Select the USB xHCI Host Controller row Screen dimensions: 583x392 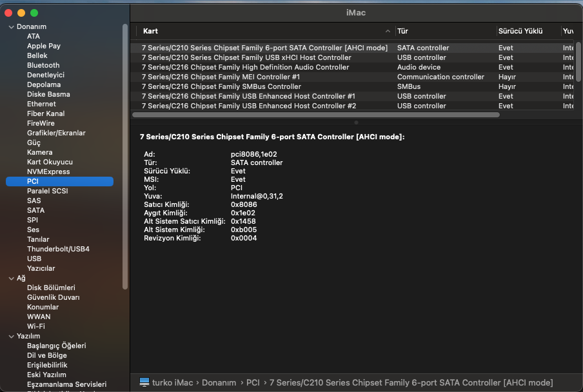tap(246, 57)
